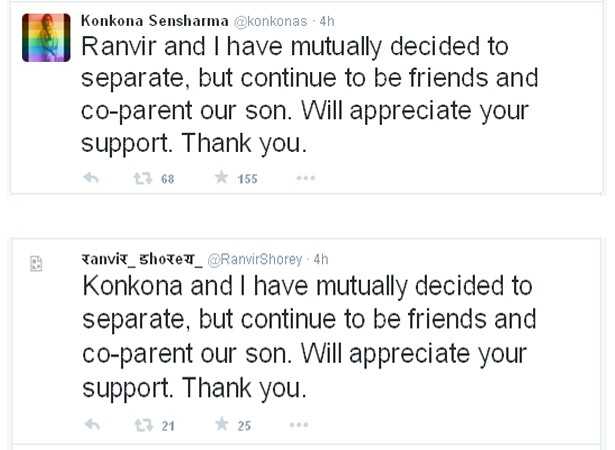Image resolution: width=615 pixels, height=450 pixels.
Task: Open Ranvir's Hindi display name profile
Action: [x=139, y=259]
